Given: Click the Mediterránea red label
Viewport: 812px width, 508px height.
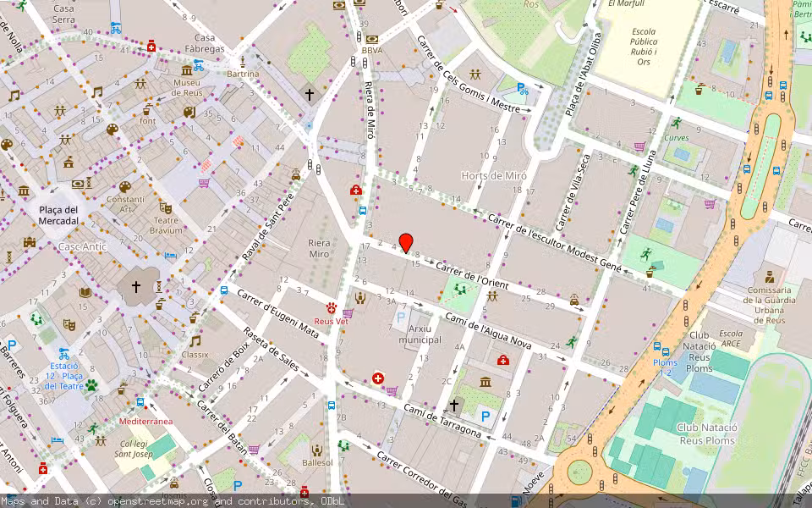Looking at the screenshot, I should [x=145, y=420].
